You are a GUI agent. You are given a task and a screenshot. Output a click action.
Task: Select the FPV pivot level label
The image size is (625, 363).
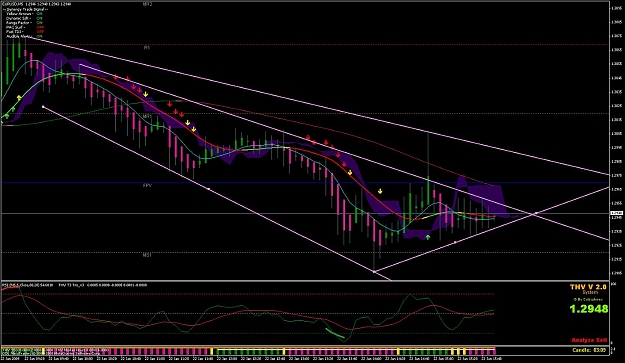click(147, 185)
